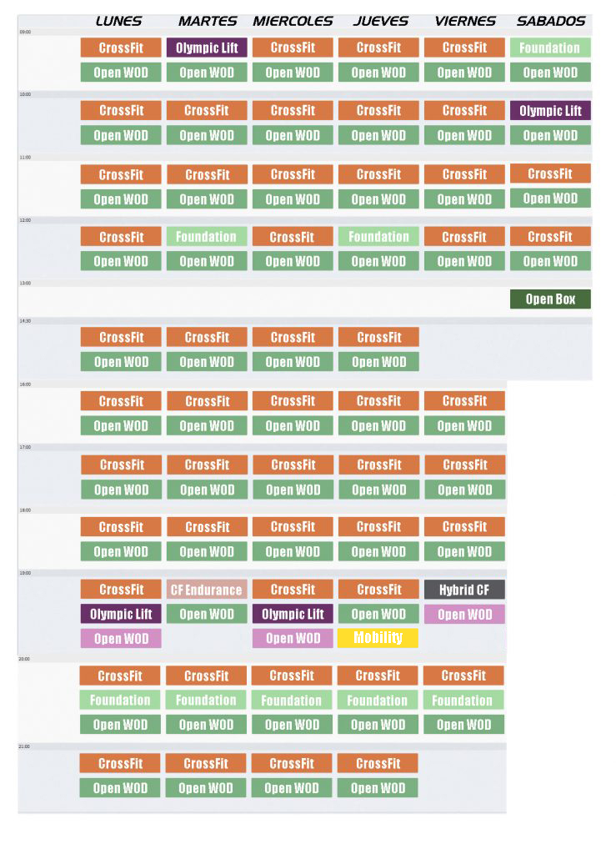The width and height of the screenshot is (616, 854).
Task: Click the dark green Open Box block
Action: [x=550, y=299]
